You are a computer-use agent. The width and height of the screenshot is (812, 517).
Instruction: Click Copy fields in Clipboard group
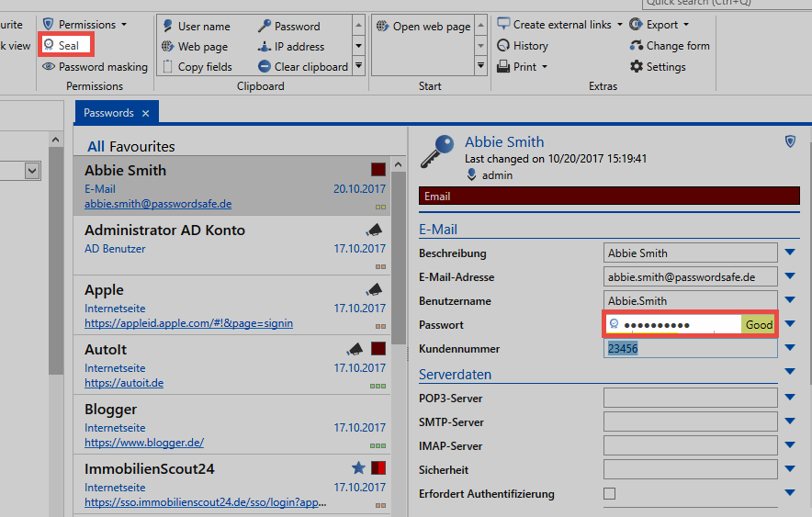(x=197, y=67)
